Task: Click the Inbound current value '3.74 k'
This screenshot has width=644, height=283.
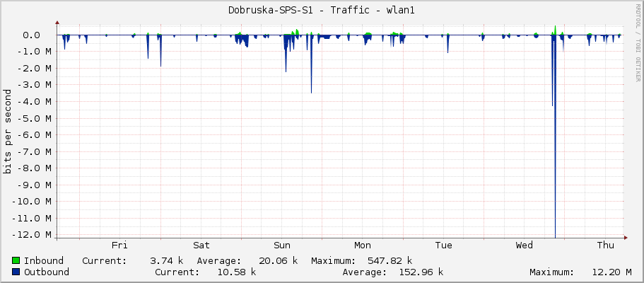Action: (166, 261)
